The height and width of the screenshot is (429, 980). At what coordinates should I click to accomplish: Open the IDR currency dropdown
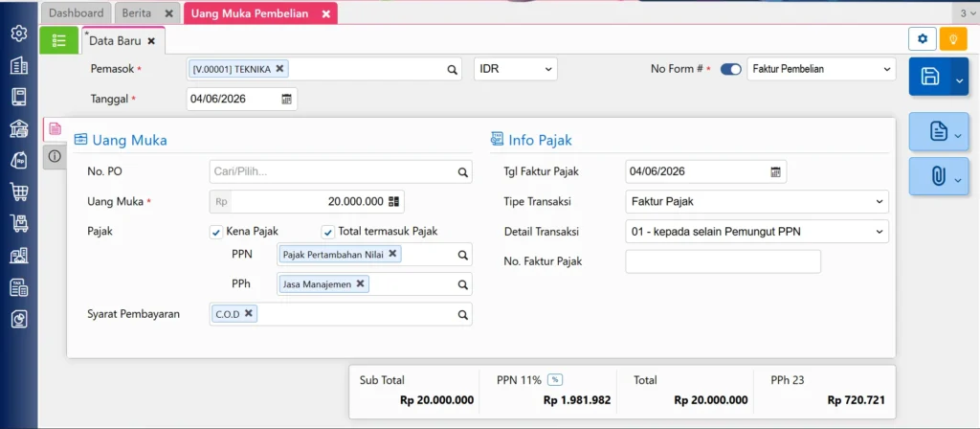pos(516,69)
